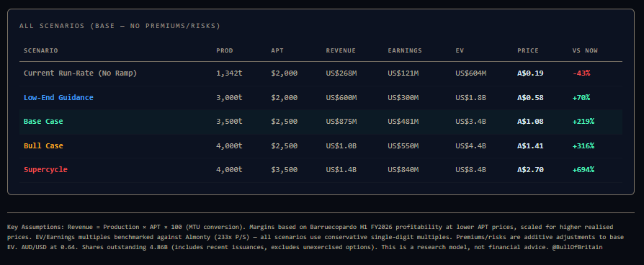Screen dimensions: 644x265
Task: Click Bull Case $2,500 APT value
Action: click(285, 145)
